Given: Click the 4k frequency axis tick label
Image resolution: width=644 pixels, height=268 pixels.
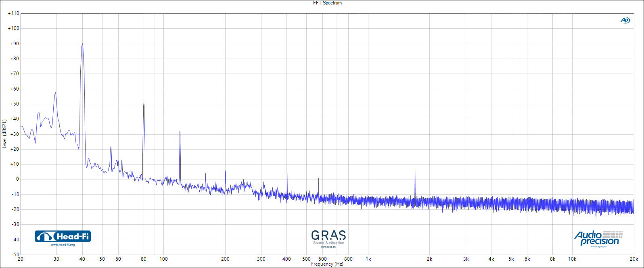Looking at the screenshot, I should tap(491, 259).
